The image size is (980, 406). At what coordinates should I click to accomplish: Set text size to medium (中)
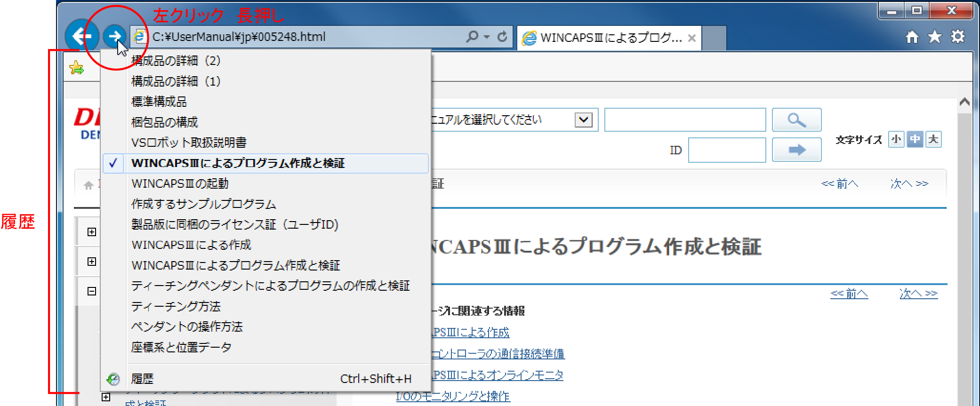pos(915,139)
